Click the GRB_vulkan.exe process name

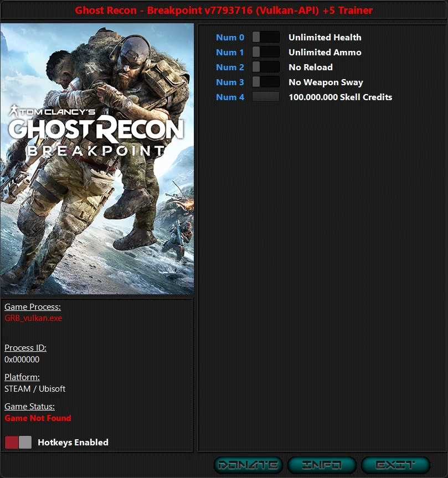33,318
